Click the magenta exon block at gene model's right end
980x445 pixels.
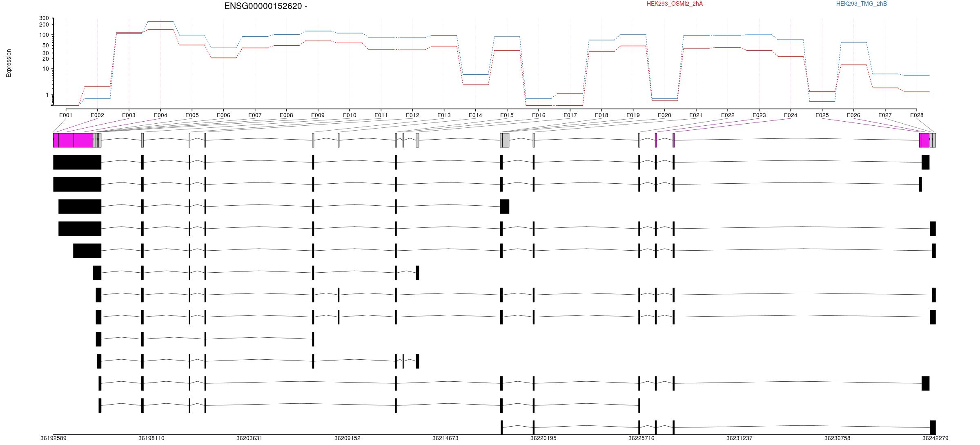[x=924, y=140]
